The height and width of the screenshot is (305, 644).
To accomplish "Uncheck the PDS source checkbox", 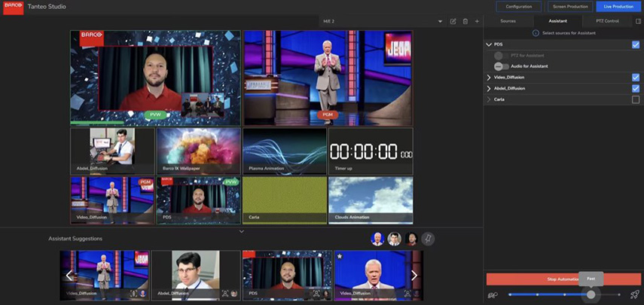I will pyautogui.click(x=636, y=44).
